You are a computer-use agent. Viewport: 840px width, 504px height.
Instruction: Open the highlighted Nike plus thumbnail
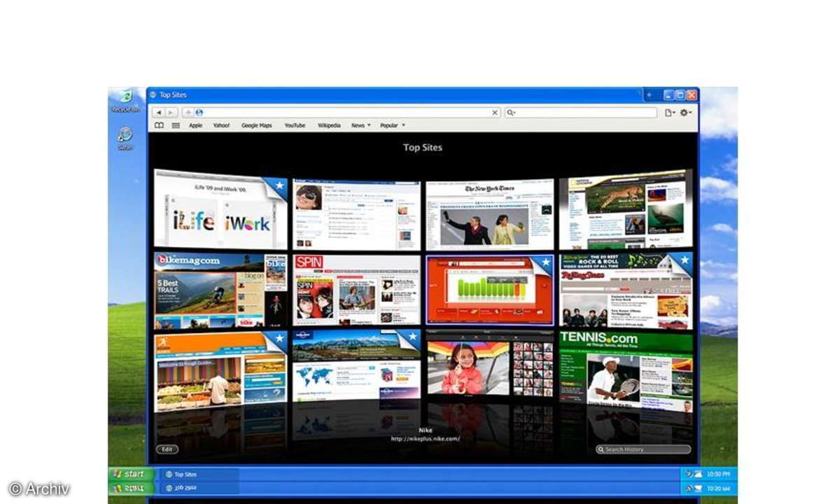[489, 290]
